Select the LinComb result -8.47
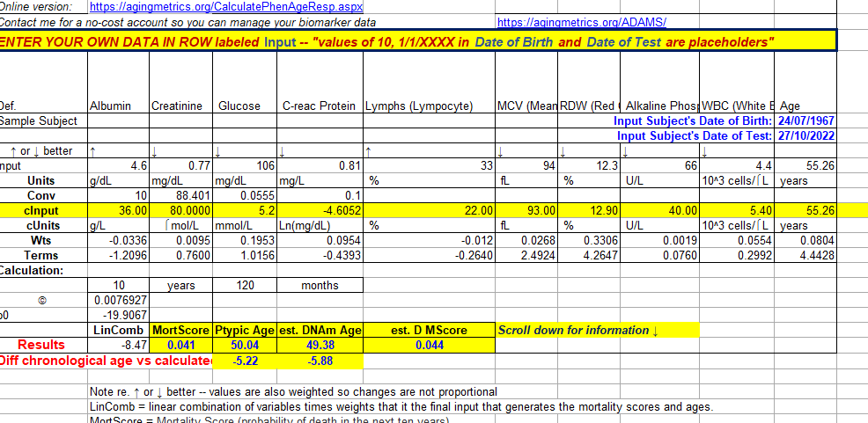 [x=119, y=345]
